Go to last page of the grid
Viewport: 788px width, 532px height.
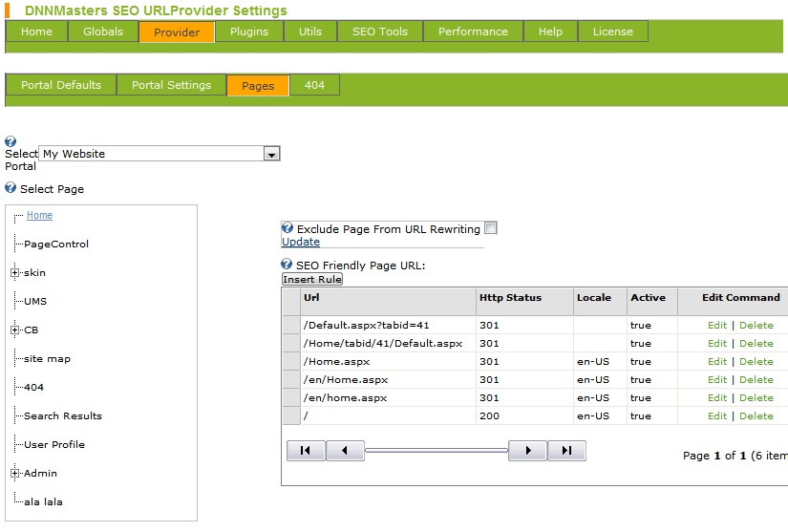(x=566, y=450)
